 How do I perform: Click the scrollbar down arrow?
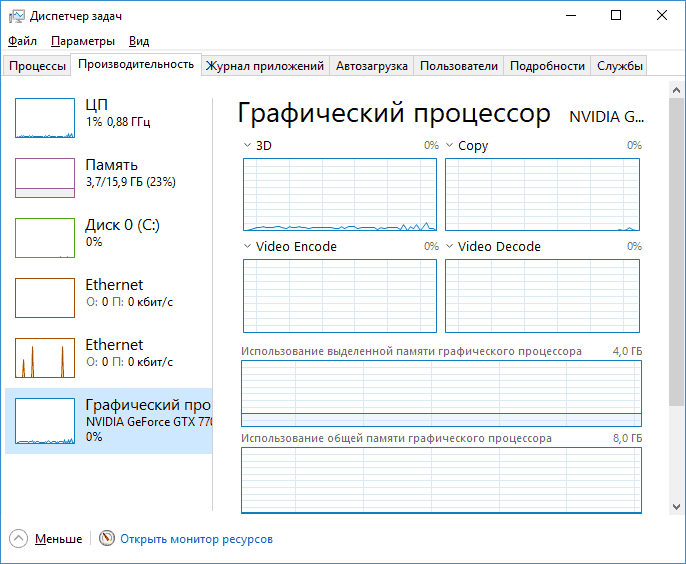[676, 507]
